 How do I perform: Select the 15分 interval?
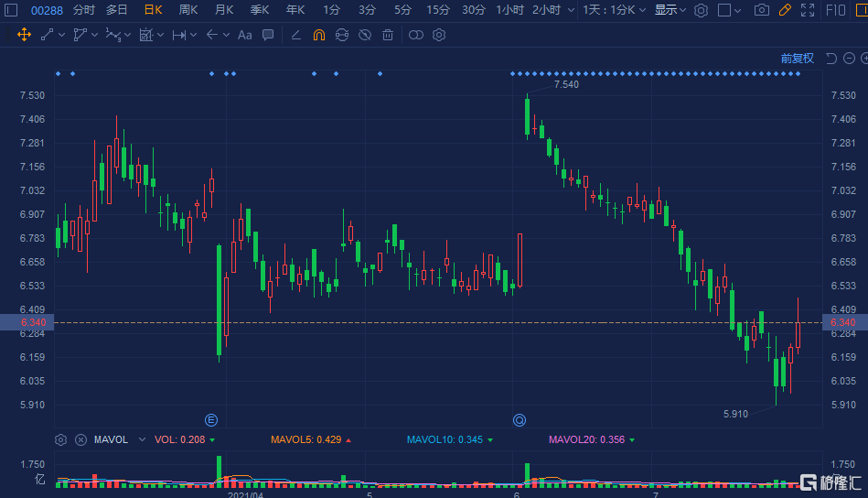tap(438, 10)
